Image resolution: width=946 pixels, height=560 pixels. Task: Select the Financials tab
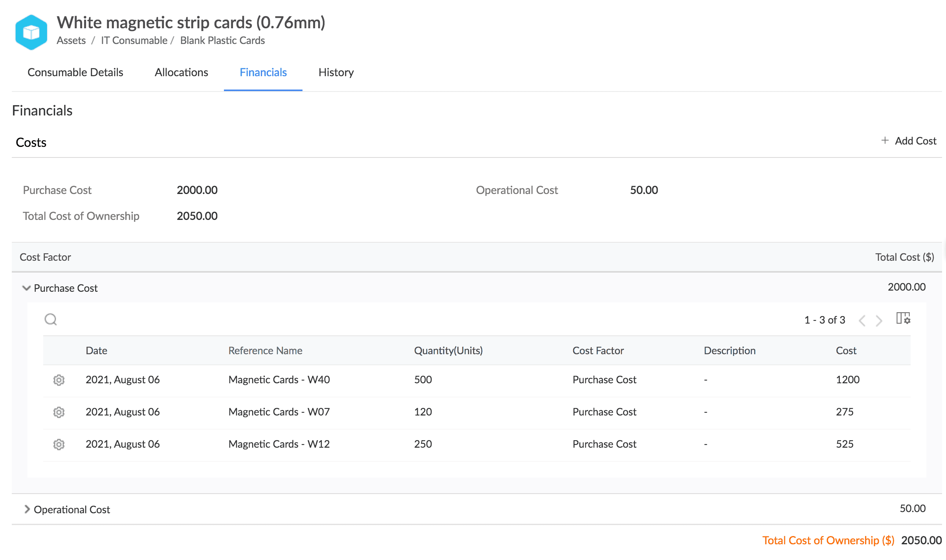coord(263,73)
